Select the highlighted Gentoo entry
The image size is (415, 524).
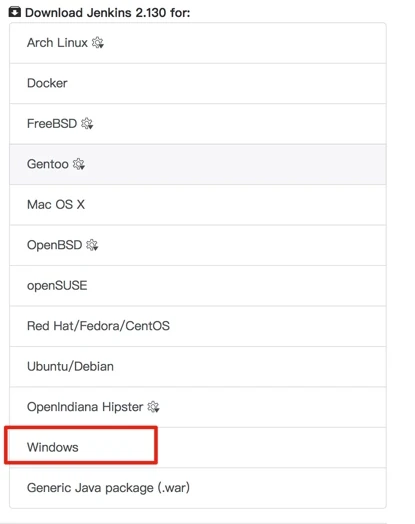coord(198,164)
